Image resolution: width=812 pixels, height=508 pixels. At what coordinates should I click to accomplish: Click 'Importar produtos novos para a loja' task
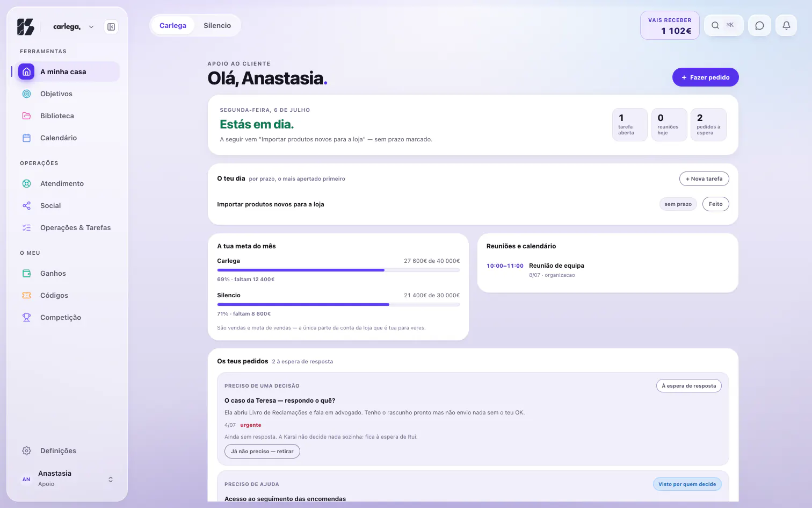[x=271, y=204]
